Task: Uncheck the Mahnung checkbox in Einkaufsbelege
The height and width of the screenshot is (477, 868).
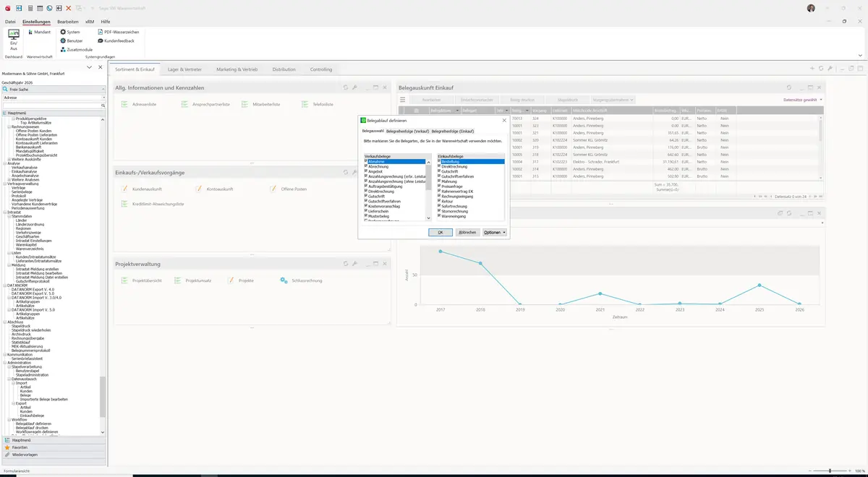Action: [x=440, y=181]
